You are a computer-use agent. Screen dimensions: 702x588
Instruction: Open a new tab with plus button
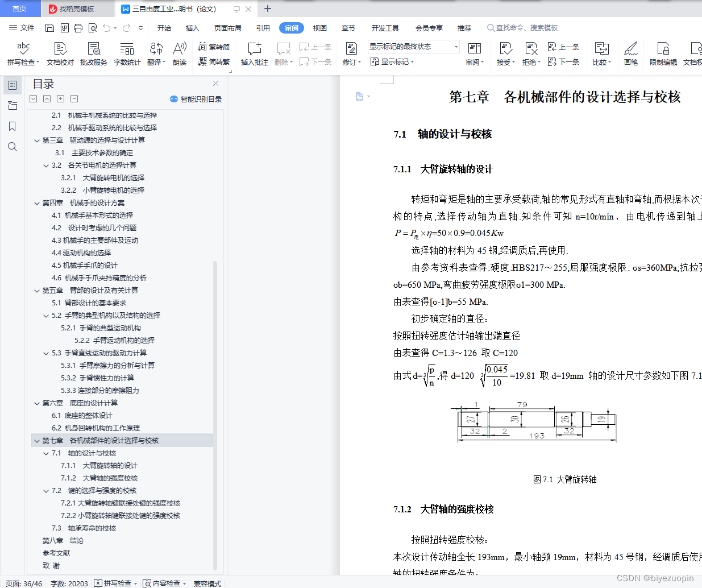click(x=268, y=9)
